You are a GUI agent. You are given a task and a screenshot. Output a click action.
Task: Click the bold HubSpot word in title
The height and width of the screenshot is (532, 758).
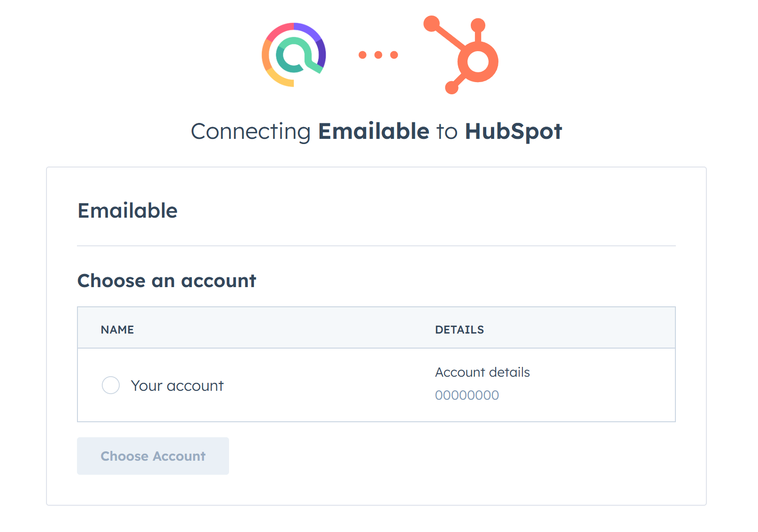point(513,132)
